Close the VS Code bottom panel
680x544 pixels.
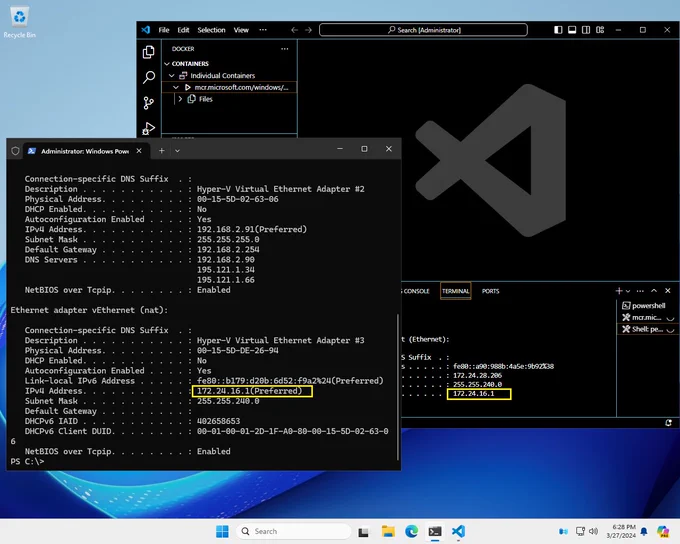coord(668,291)
